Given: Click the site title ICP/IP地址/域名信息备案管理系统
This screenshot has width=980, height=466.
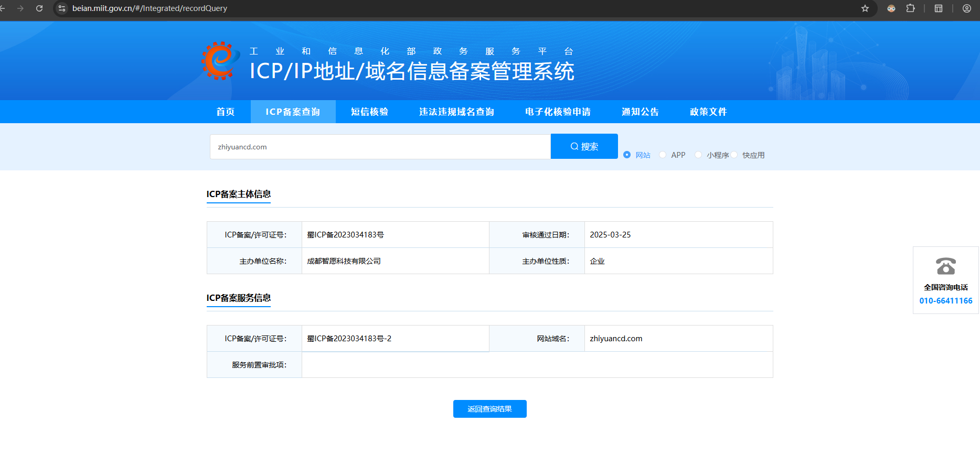Looking at the screenshot, I should [x=412, y=71].
